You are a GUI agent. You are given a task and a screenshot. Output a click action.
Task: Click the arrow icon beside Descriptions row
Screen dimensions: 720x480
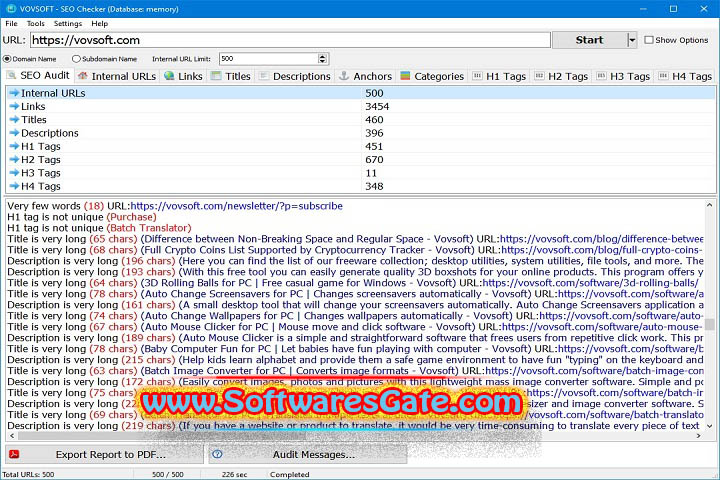click(x=14, y=133)
